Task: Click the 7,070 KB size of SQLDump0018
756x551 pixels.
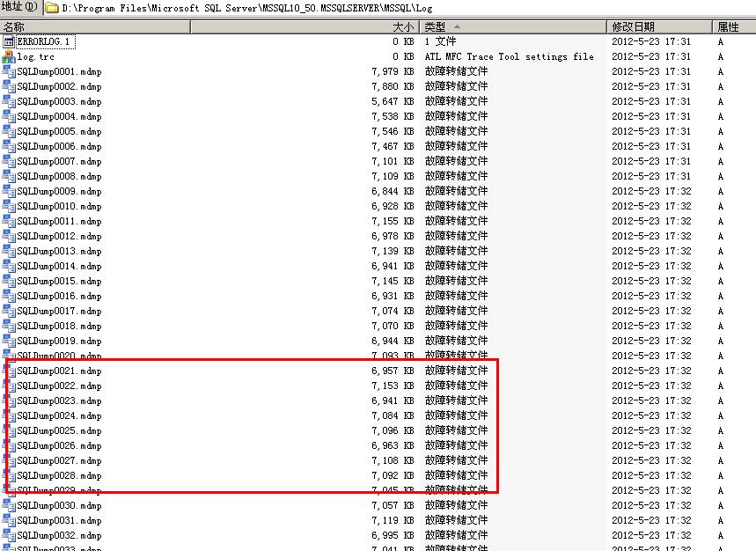Action: tap(393, 326)
